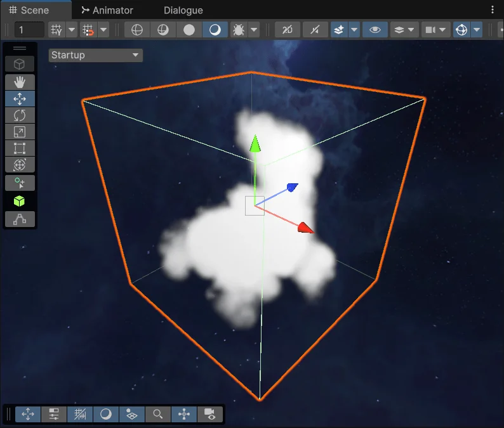Select the Rotate tool

[x=20, y=115]
